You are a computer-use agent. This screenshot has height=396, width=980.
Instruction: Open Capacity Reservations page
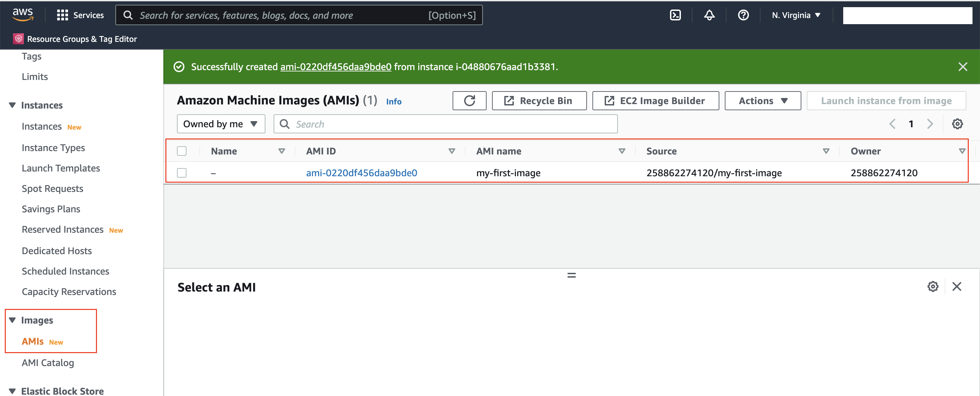coord(69,292)
